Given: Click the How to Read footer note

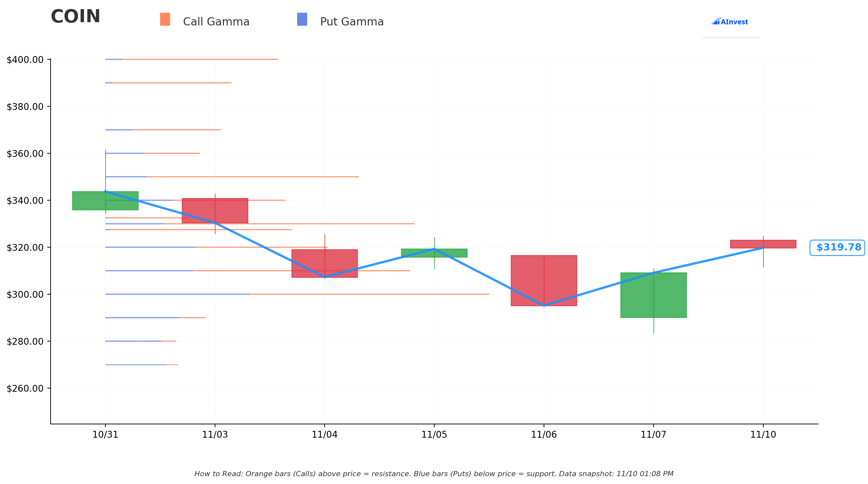Looking at the screenshot, I should pyautogui.click(x=434, y=474).
